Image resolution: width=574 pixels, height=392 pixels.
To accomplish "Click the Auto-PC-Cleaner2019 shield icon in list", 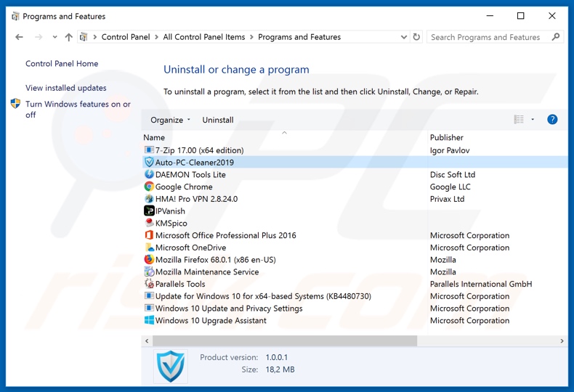I will point(149,162).
